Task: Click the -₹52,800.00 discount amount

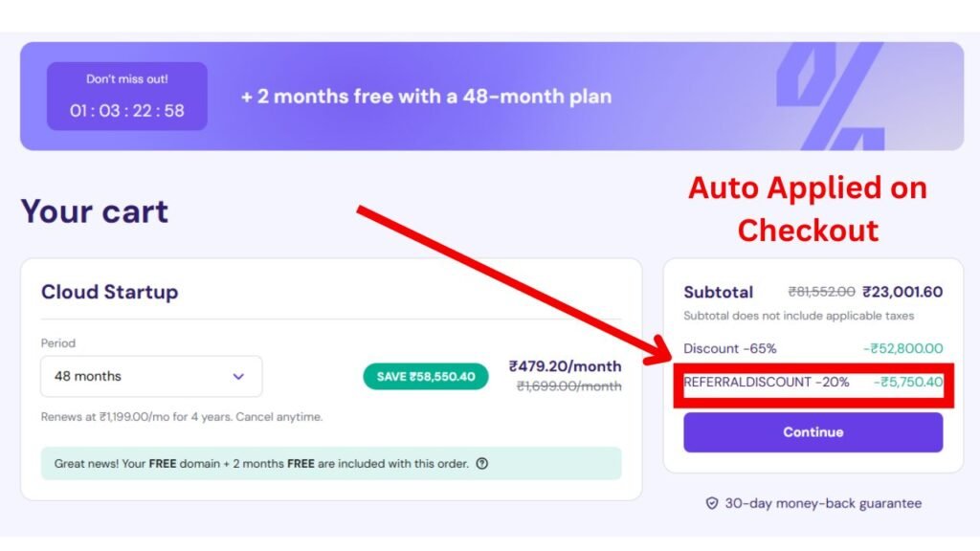Action: (x=902, y=349)
